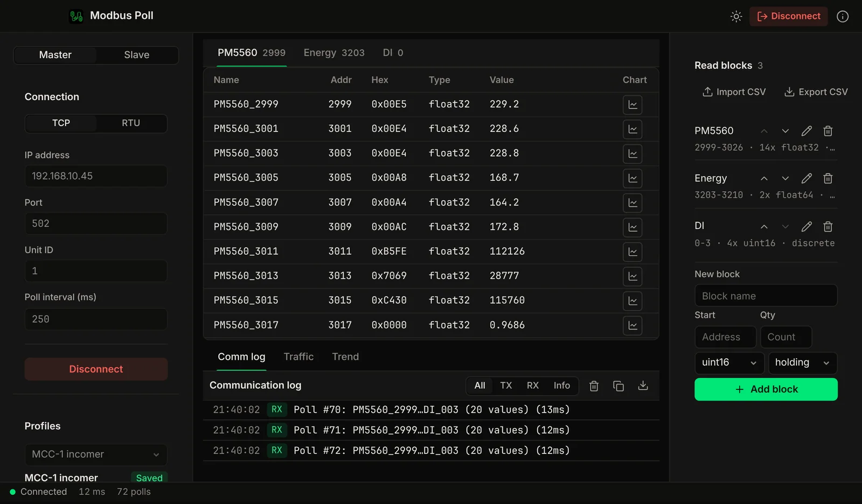Filter log to Info messages

(x=562, y=386)
